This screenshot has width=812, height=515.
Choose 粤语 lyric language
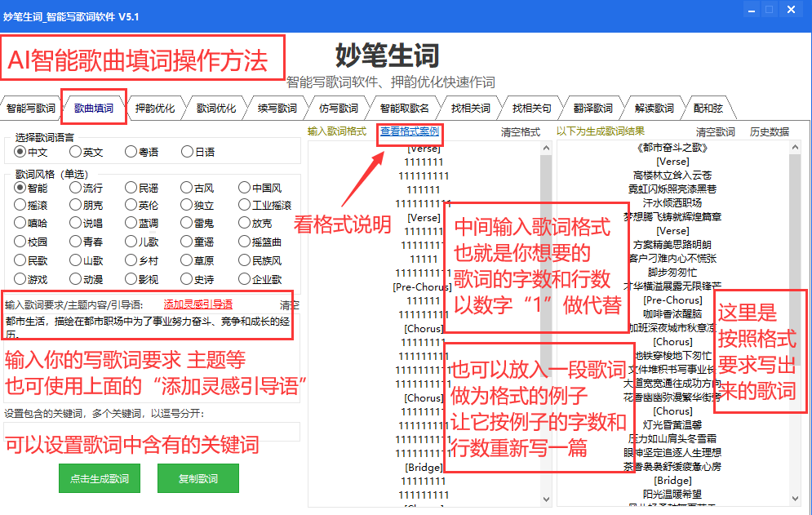pos(141,152)
